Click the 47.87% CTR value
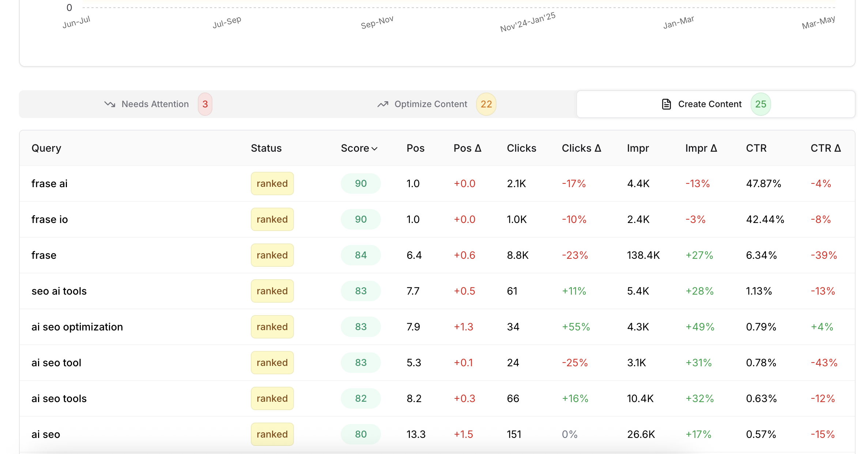 tap(763, 184)
